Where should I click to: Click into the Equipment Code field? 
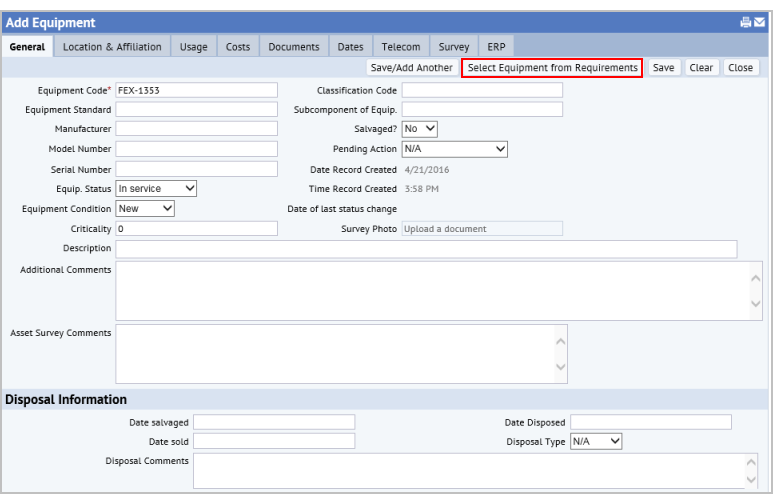coord(196,90)
